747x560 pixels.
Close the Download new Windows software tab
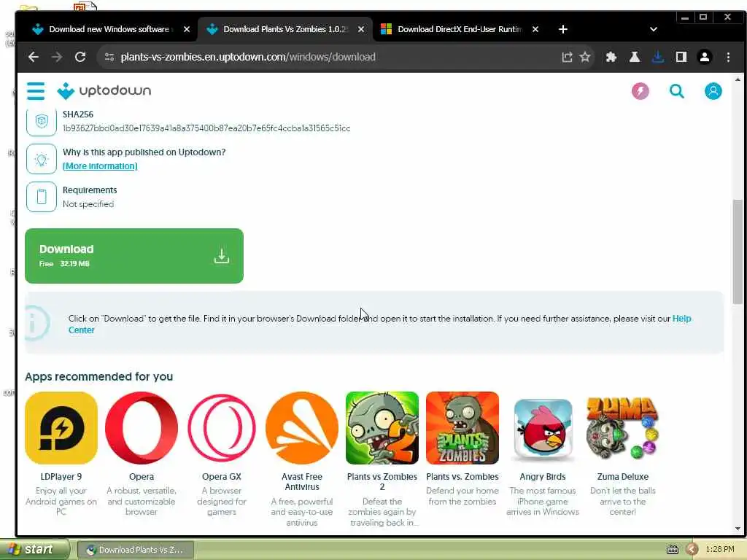(187, 29)
